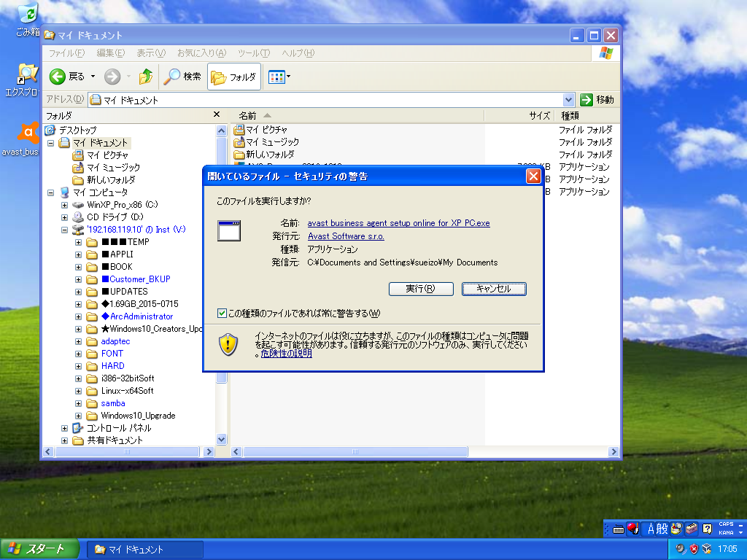Launch the avast_bus desktop icon
747x560 pixels.
[28, 133]
